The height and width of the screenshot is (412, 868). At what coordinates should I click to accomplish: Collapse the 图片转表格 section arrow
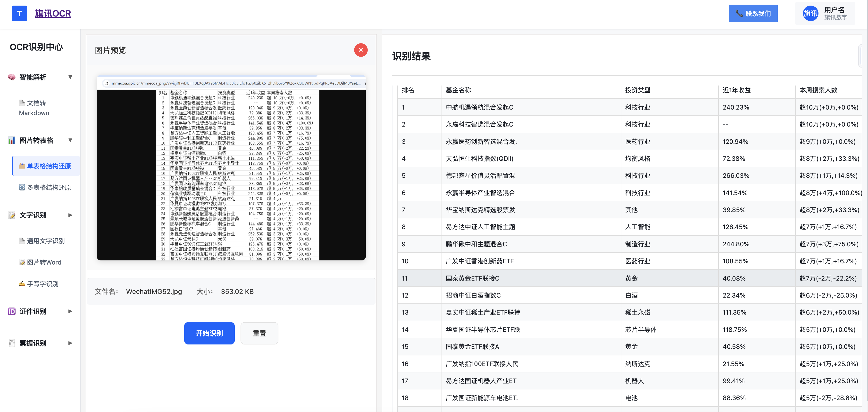pos(70,140)
